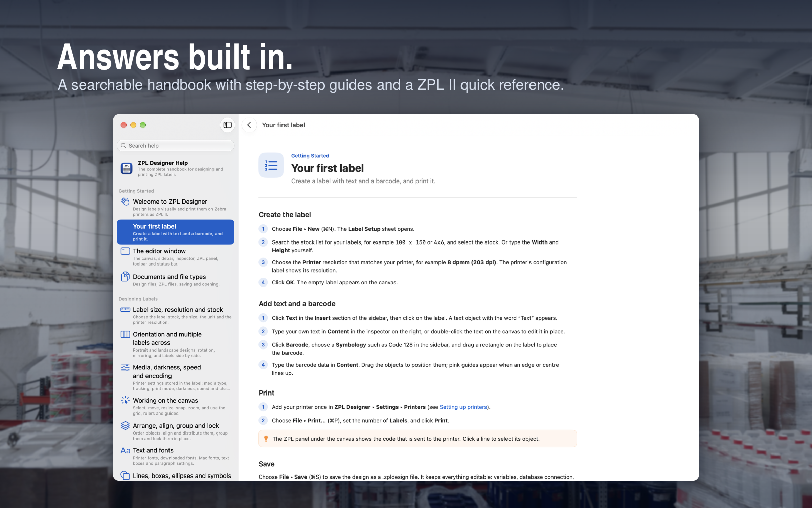Go back using the chevron button

pos(249,125)
